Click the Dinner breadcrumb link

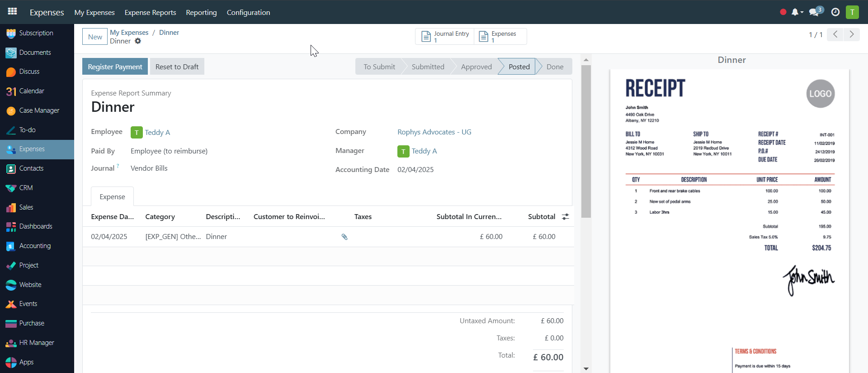click(x=169, y=33)
